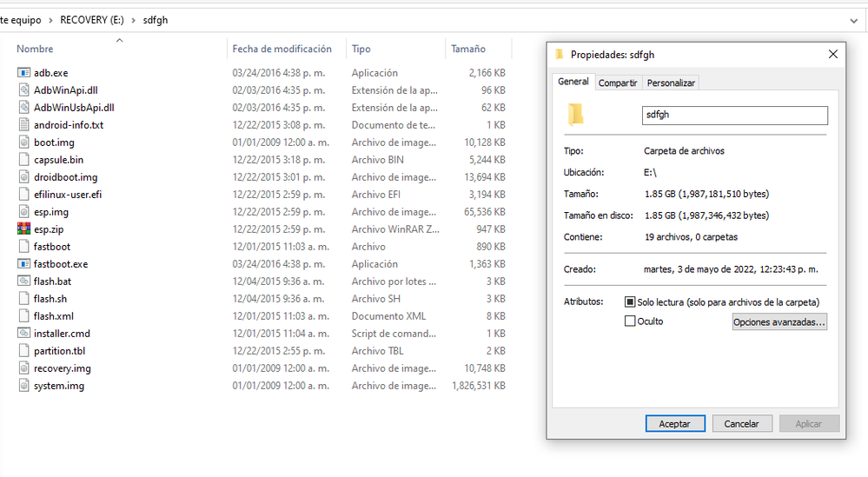Expand the address bar history dropdown

[x=852, y=19]
